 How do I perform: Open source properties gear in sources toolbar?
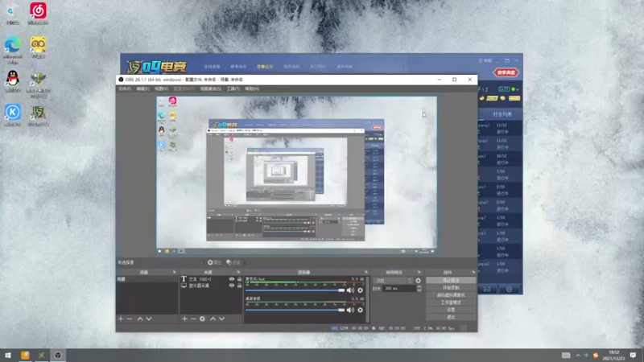202,319
